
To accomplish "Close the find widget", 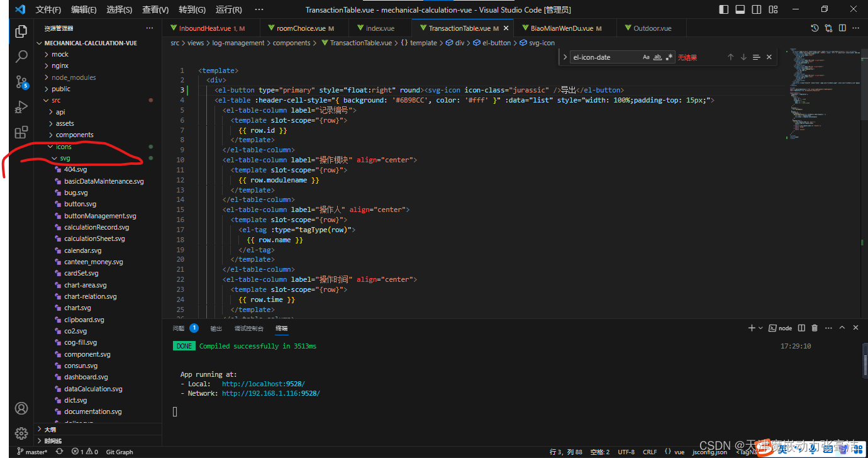I will tap(769, 57).
